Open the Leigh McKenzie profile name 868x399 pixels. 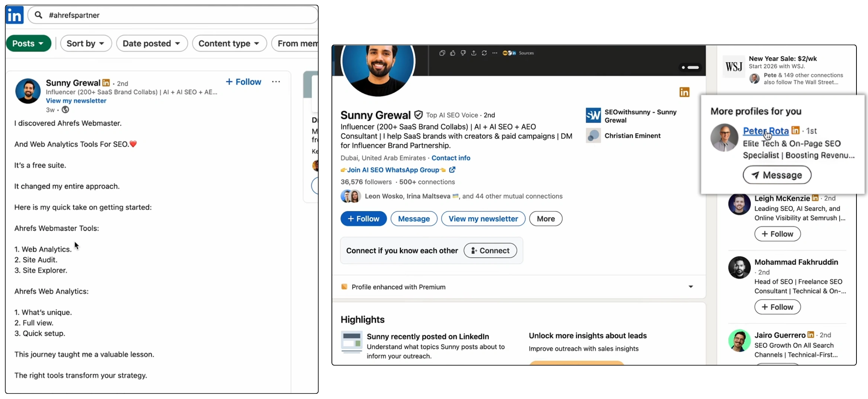(782, 198)
